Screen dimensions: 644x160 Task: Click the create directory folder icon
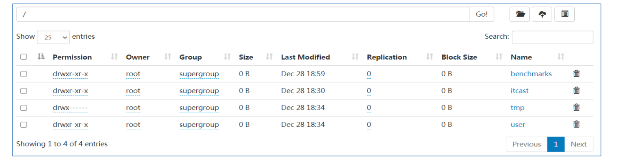coord(520,14)
